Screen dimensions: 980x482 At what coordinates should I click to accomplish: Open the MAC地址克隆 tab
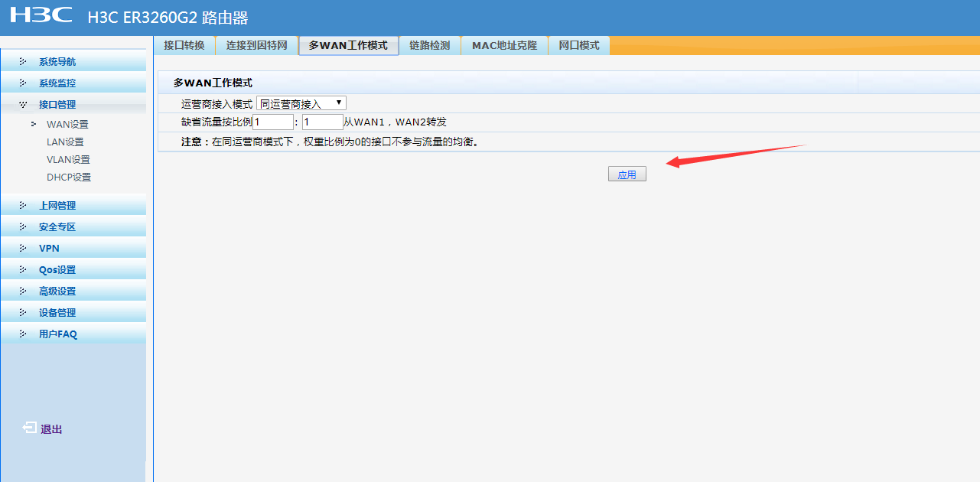click(x=504, y=46)
